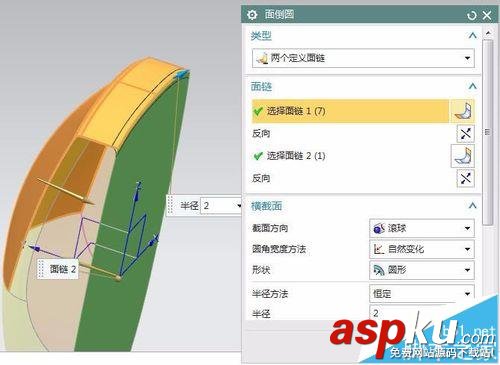Click the 面链 2 label in viewport

(x=63, y=269)
